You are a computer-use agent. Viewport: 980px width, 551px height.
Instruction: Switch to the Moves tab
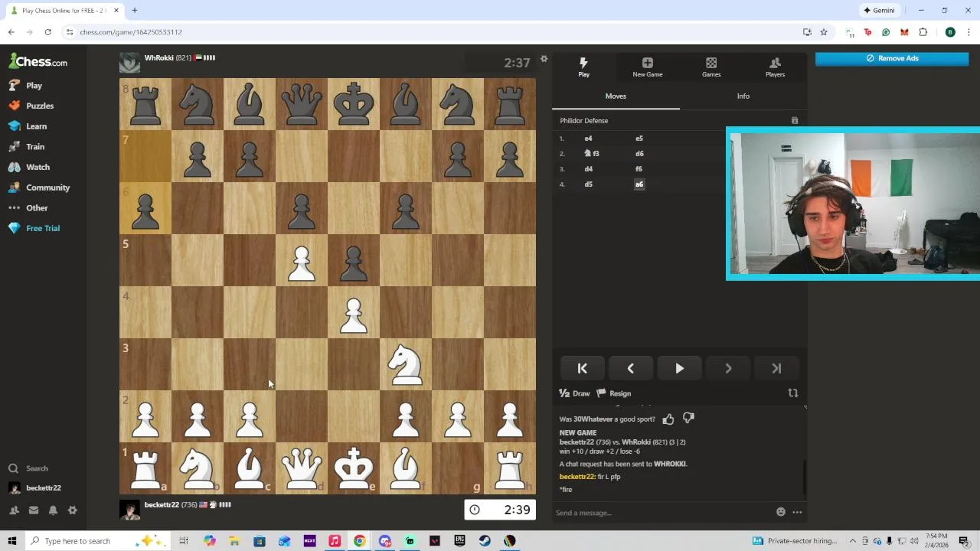click(616, 96)
